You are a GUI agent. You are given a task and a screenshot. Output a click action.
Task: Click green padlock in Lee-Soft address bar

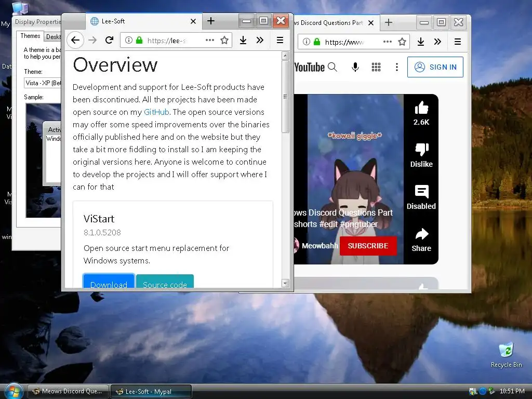point(139,41)
